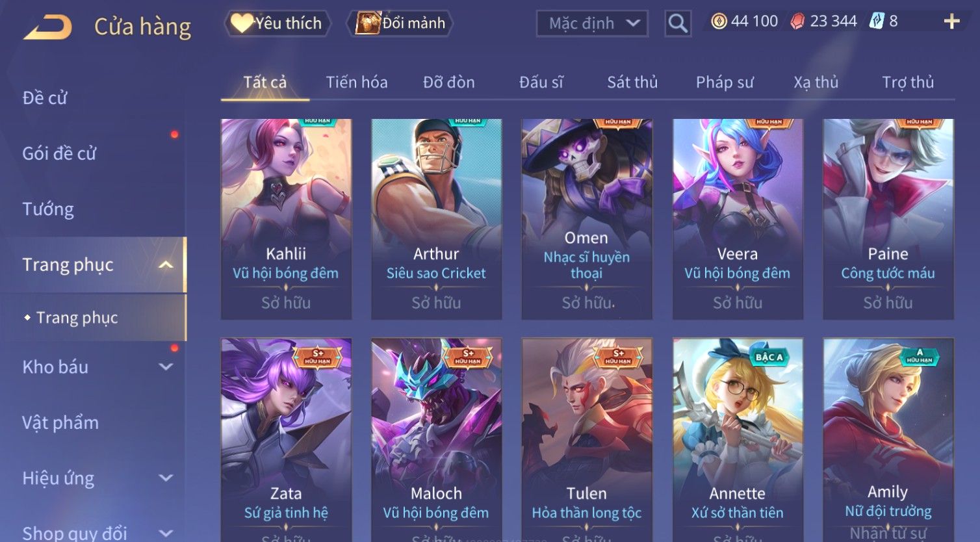
Task: Select the Sát thủ category tab
Action: click(x=632, y=83)
